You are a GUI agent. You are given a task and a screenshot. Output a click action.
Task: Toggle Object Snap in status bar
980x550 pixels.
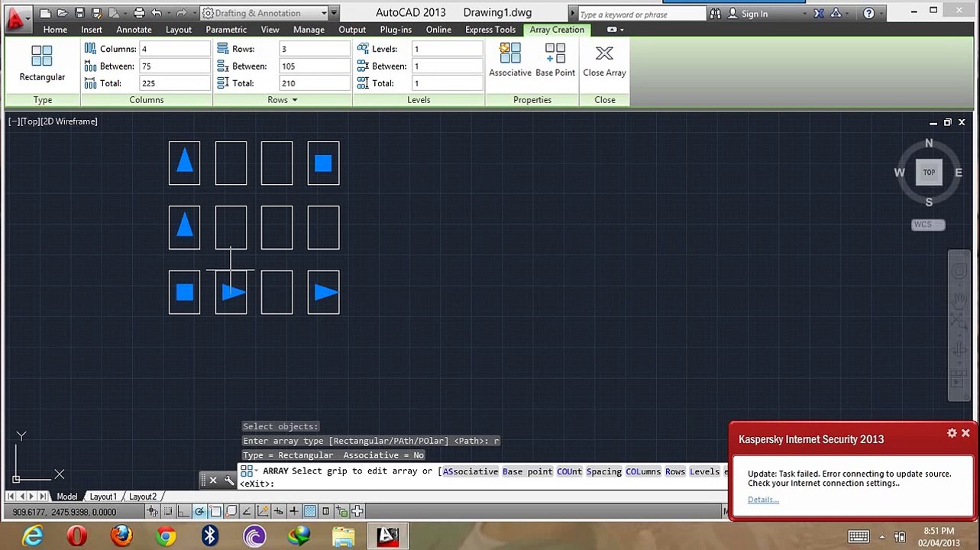pos(215,511)
